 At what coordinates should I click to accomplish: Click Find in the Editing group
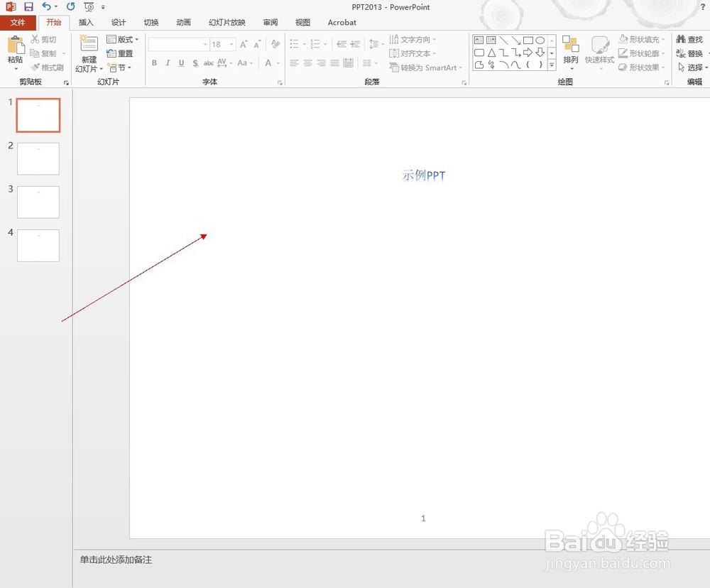pyautogui.click(x=689, y=39)
